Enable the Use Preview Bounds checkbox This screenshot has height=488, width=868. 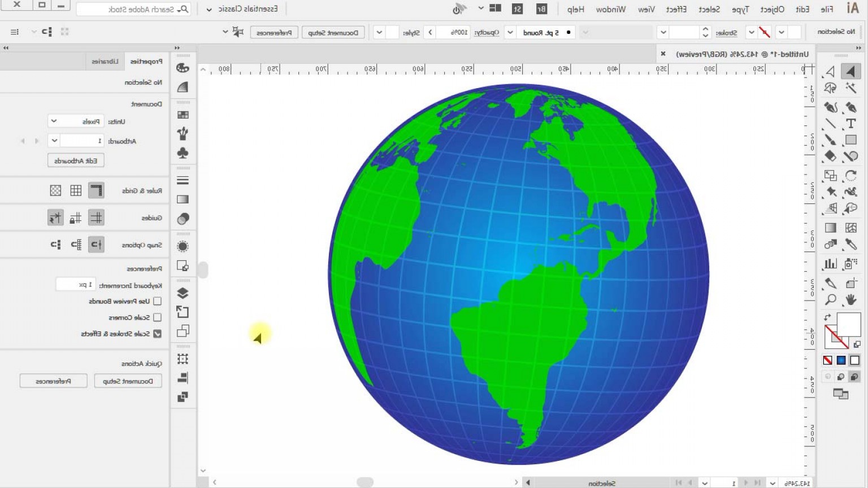click(x=157, y=301)
